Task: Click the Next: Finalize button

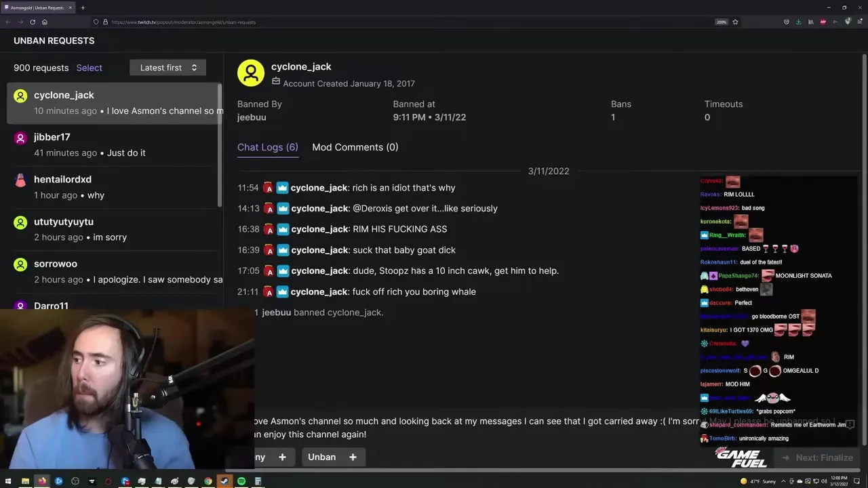Action: pos(818,457)
